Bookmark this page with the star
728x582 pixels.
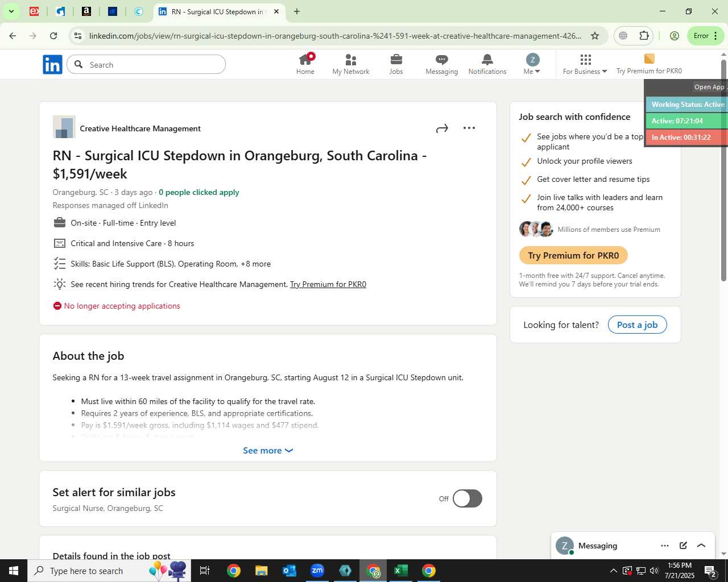pos(595,36)
